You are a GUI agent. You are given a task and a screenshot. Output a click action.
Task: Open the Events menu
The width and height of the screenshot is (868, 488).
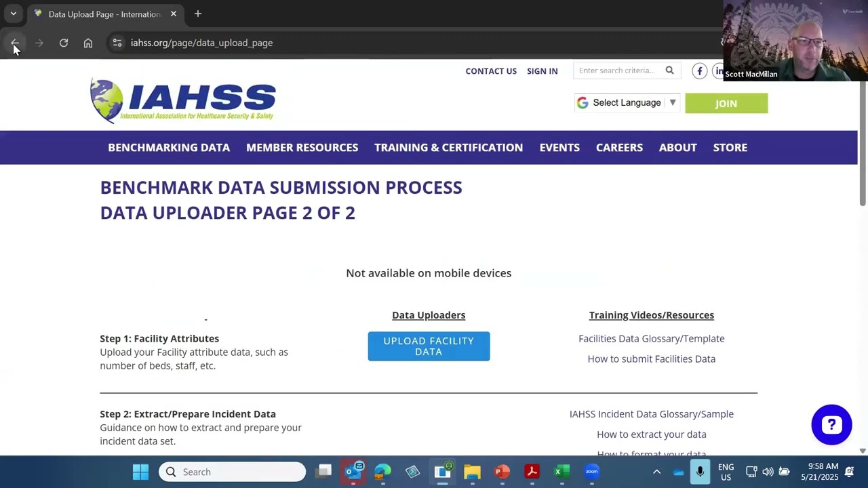click(559, 147)
